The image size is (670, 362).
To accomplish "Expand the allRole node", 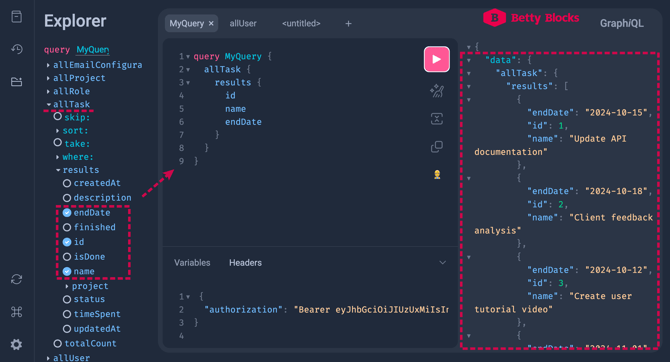I will point(48,91).
